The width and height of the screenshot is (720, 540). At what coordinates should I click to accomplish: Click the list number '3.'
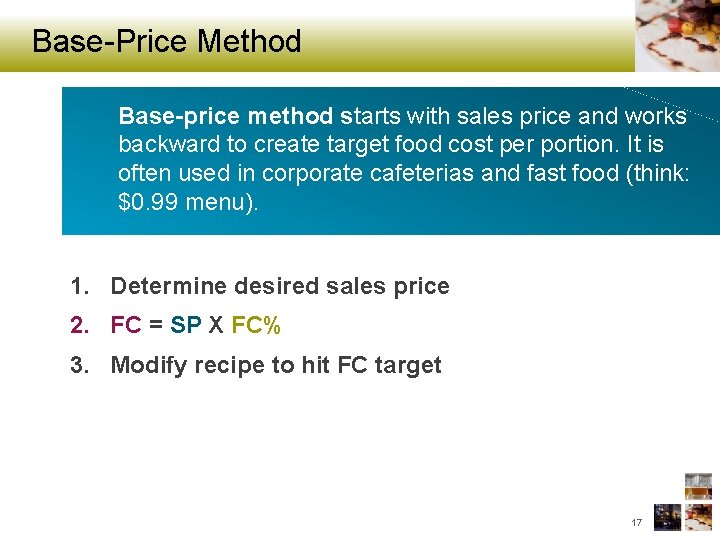pyautogui.click(x=80, y=365)
